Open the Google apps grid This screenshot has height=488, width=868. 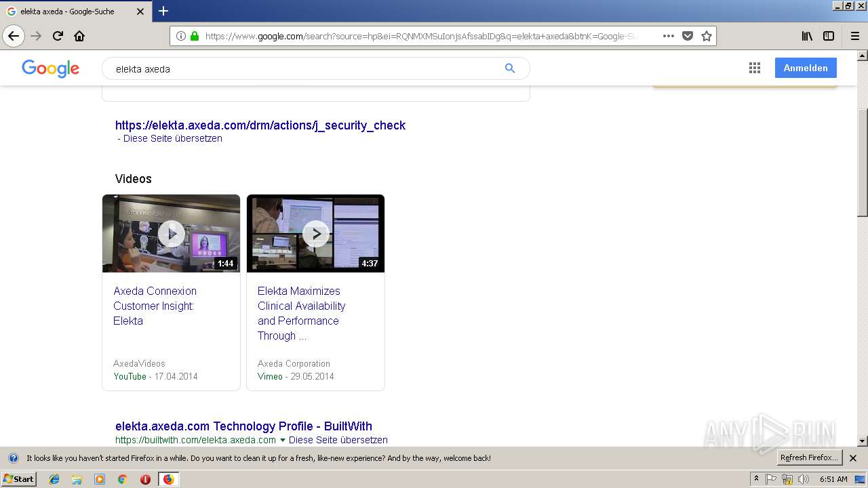(755, 68)
